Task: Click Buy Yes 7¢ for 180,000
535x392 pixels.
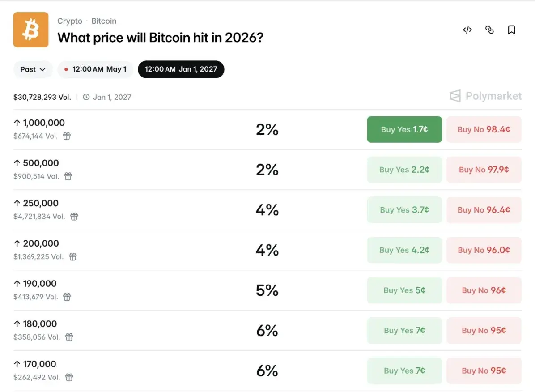Action: [x=404, y=331]
